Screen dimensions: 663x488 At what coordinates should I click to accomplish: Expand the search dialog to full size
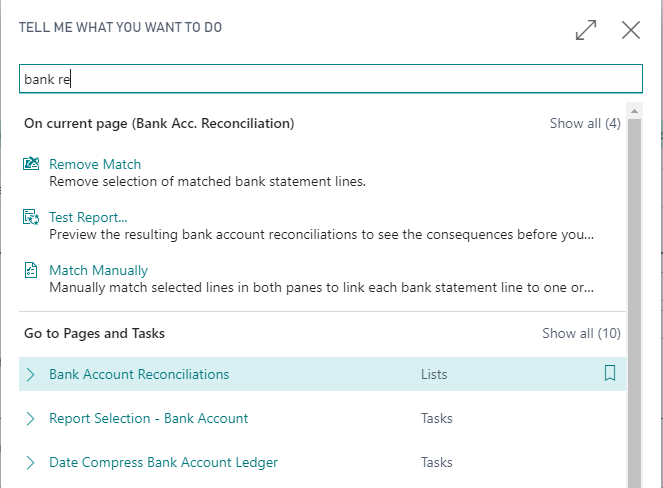(586, 30)
